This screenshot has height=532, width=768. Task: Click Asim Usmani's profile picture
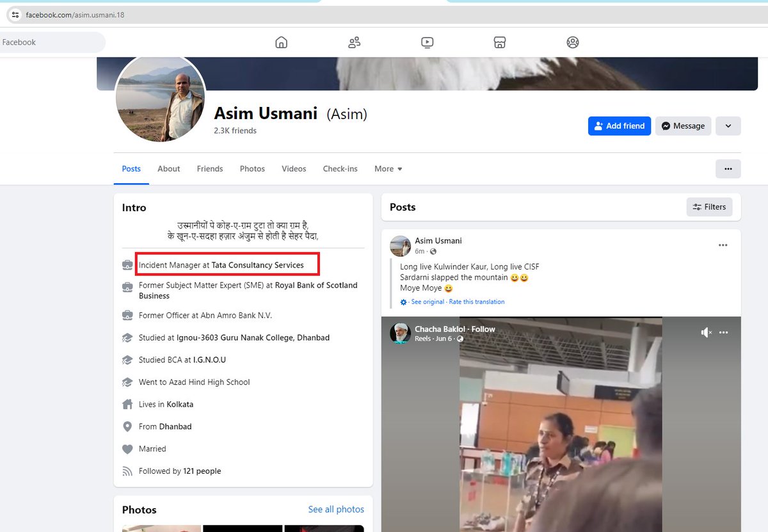click(x=161, y=97)
